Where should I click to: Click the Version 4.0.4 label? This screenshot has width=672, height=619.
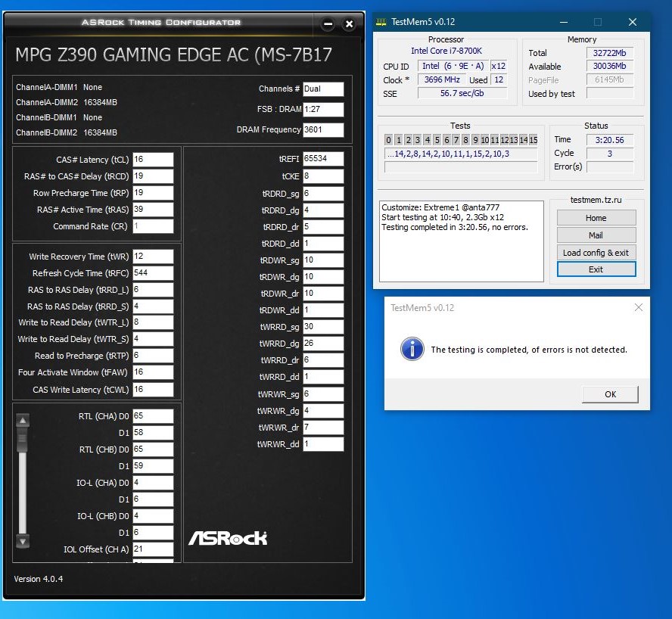[x=39, y=579]
